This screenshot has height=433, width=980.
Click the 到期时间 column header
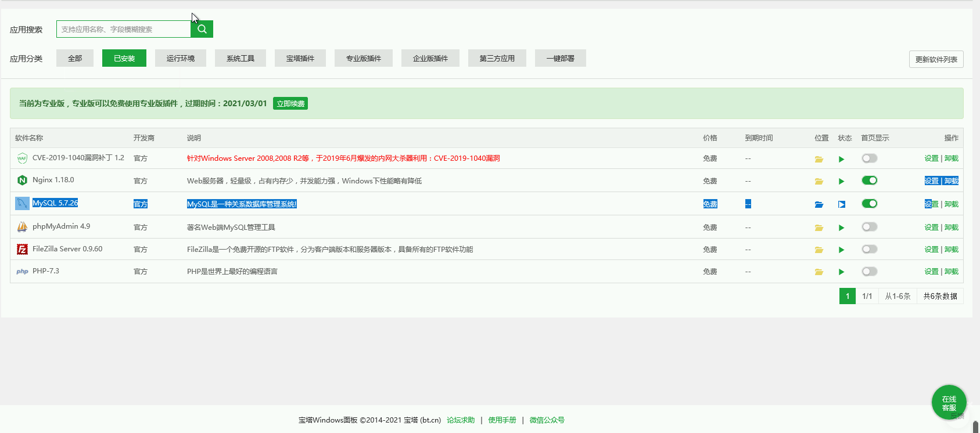pyautogui.click(x=759, y=138)
